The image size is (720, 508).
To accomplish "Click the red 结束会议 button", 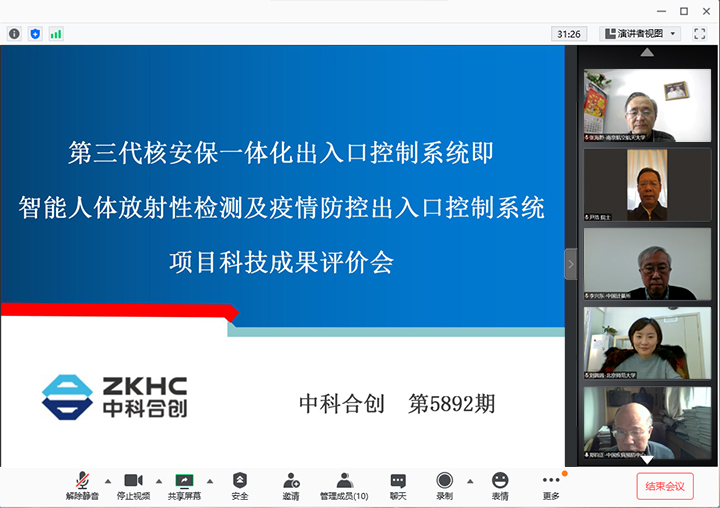I will [665, 486].
